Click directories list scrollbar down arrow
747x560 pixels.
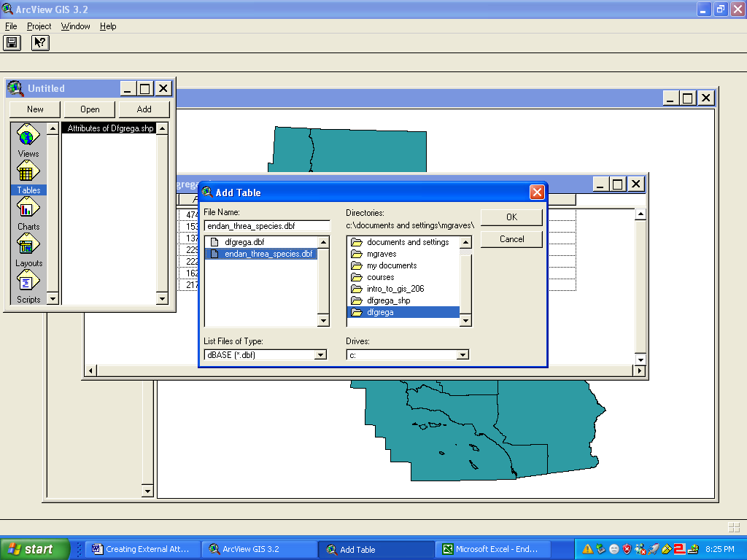pos(465,321)
